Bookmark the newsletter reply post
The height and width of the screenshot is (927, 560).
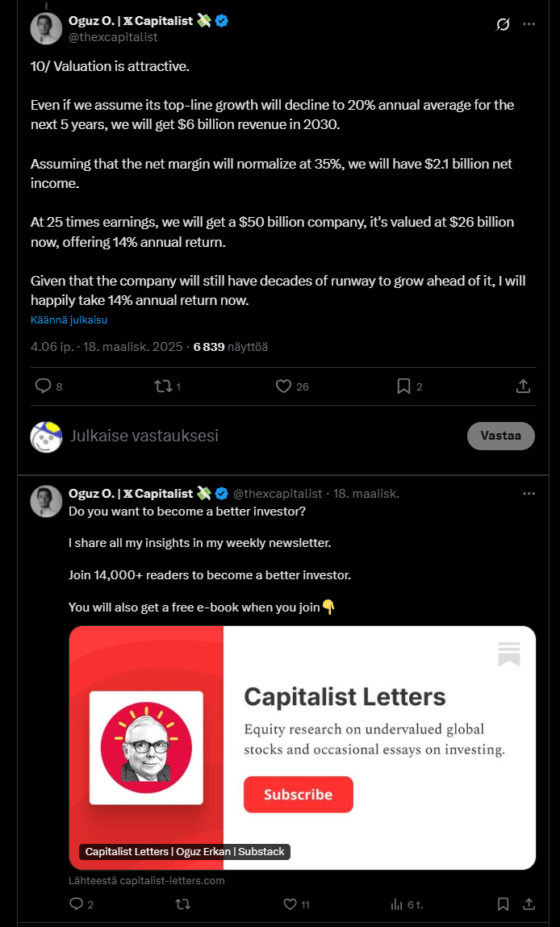coord(502,904)
